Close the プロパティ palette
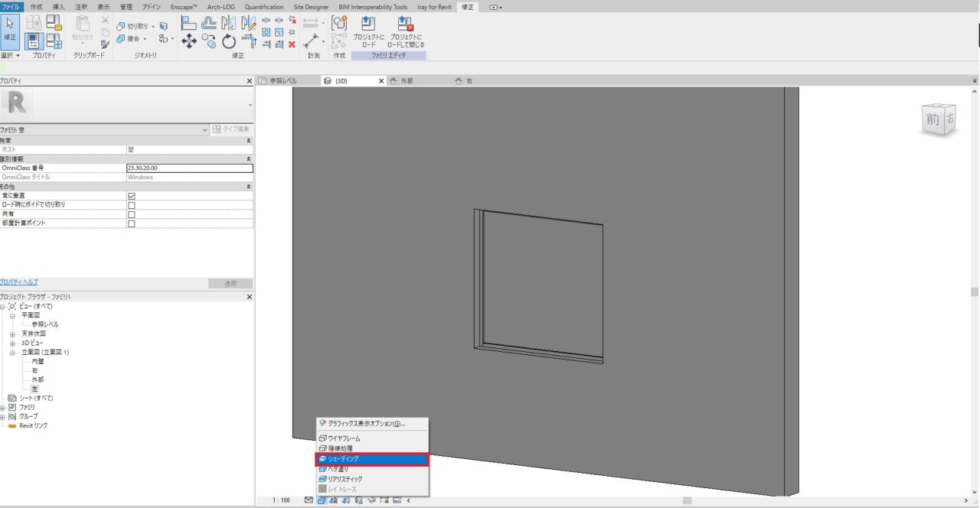 tap(249, 80)
